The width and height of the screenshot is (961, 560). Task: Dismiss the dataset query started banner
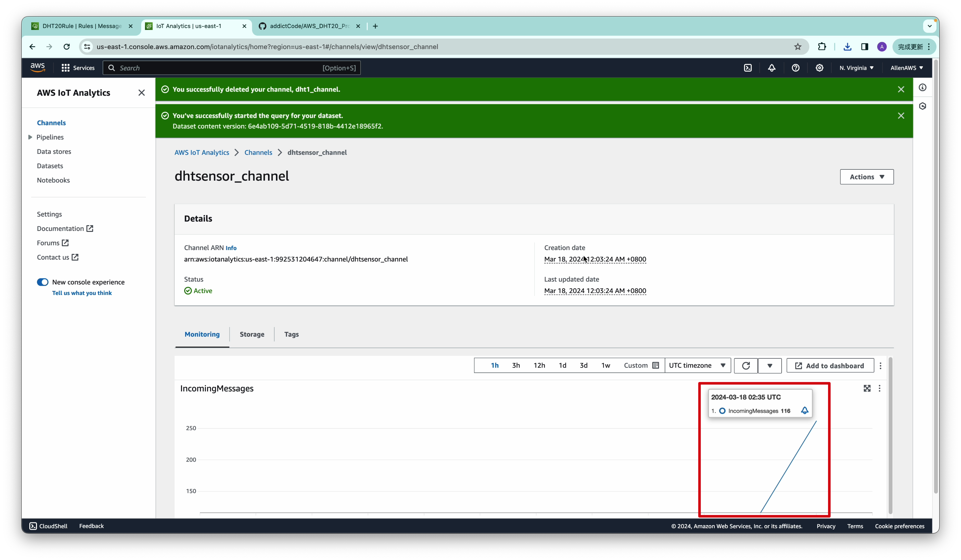[x=901, y=116]
